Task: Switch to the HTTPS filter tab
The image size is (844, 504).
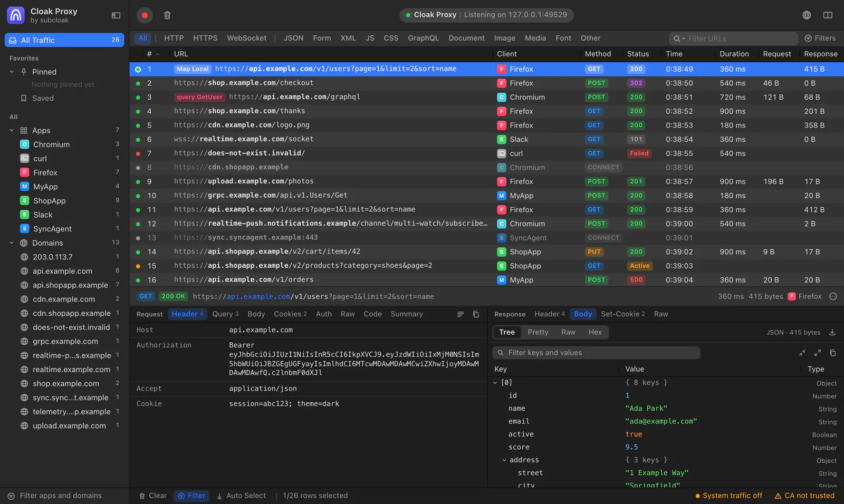Action: pos(205,38)
